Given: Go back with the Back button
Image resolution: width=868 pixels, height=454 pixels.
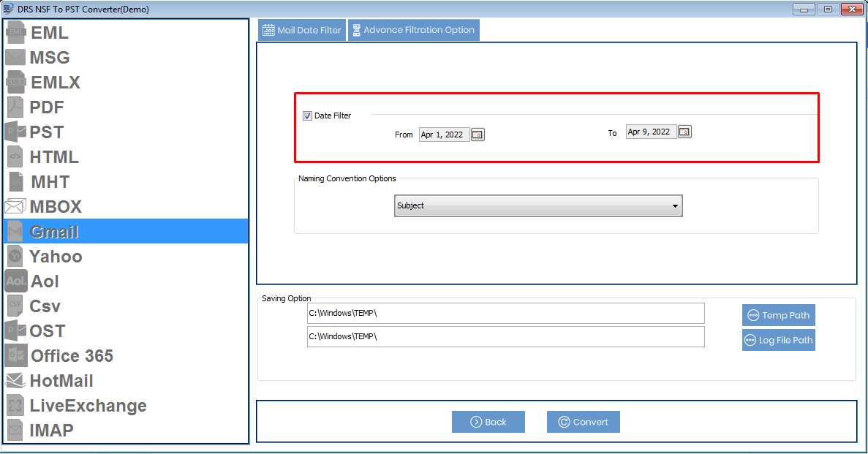Looking at the screenshot, I should click(x=488, y=422).
